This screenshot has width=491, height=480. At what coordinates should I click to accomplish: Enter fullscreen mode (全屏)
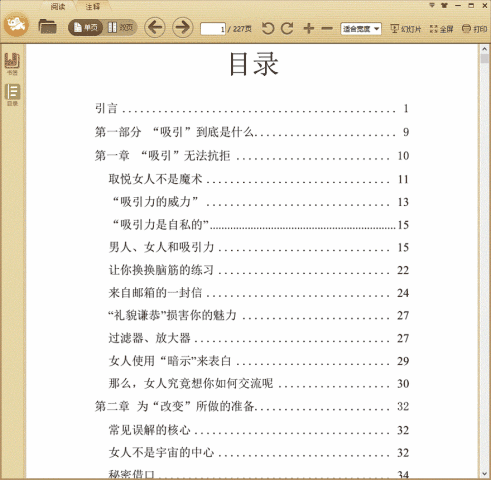point(441,29)
